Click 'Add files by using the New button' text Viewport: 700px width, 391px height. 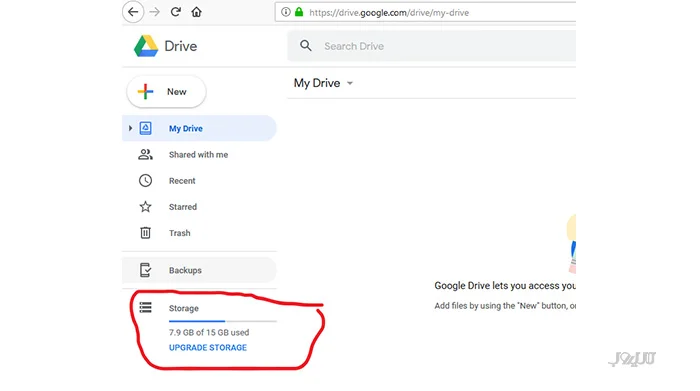505,306
